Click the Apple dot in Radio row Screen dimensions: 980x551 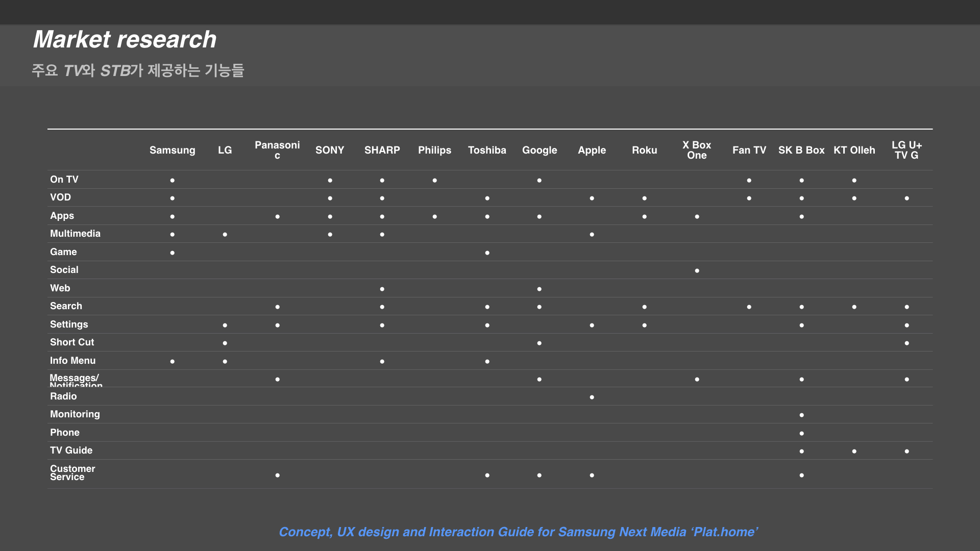tap(592, 397)
